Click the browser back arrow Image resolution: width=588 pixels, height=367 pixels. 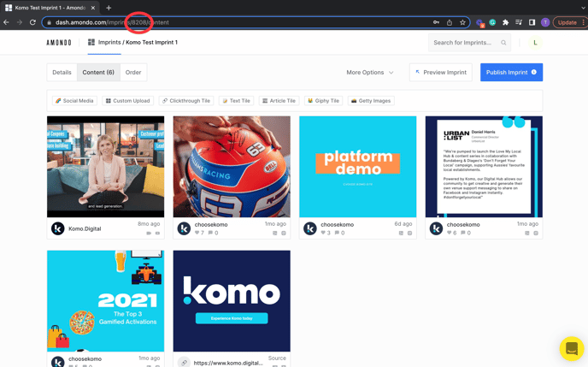point(6,22)
